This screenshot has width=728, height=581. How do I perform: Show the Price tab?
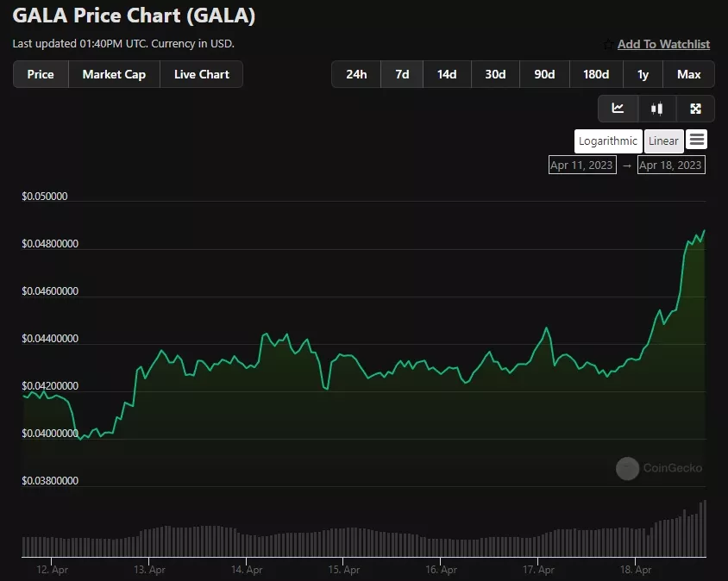[x=41, y=74]
